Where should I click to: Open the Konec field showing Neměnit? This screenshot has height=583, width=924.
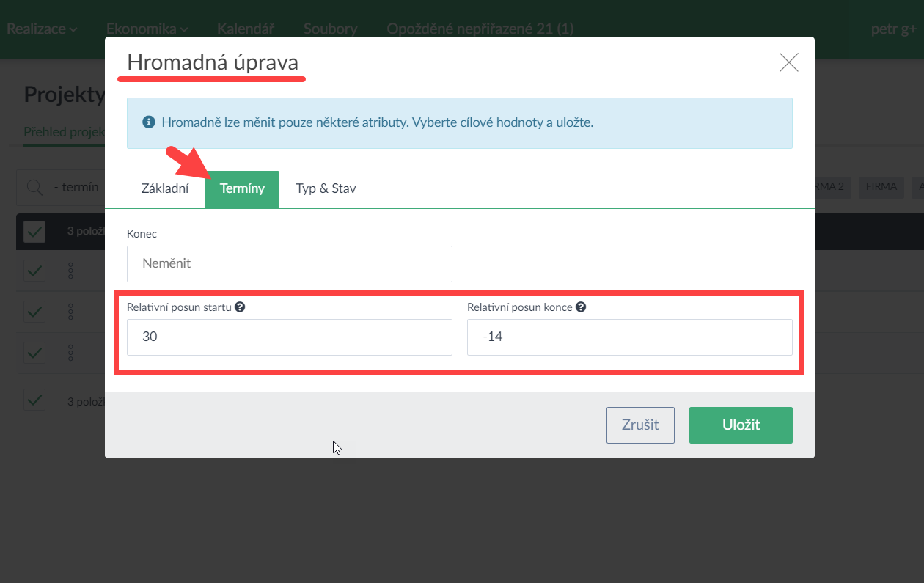pos(289,264)
